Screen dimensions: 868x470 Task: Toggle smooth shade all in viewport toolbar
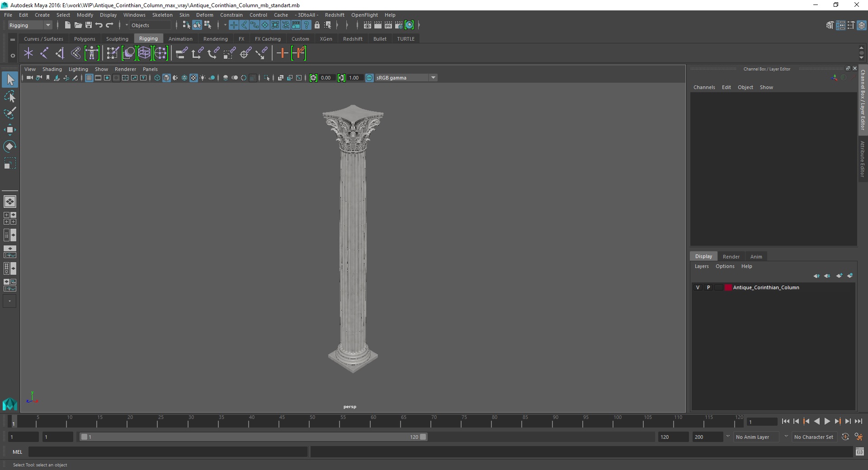coord(166,78)
